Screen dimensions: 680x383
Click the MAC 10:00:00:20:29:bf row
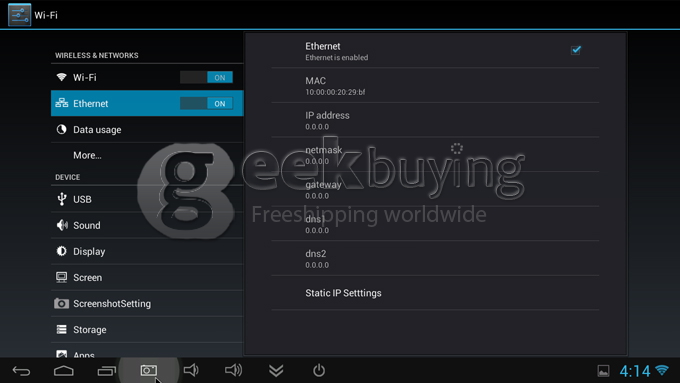[435, 85]
